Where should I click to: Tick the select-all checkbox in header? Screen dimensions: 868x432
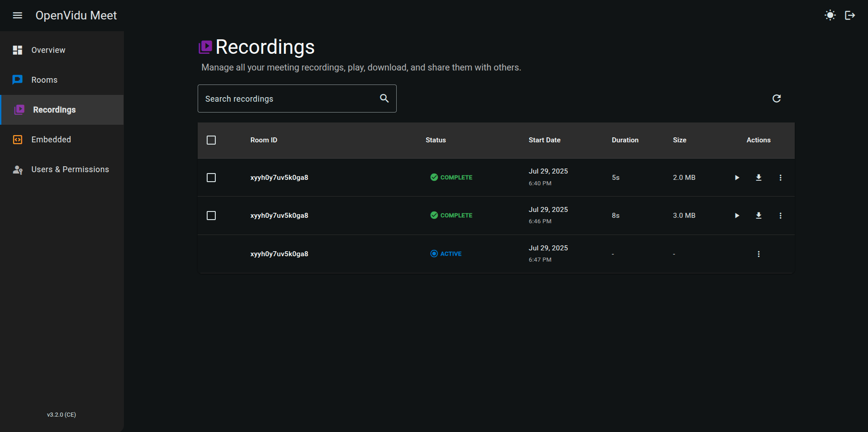point(211,140)
